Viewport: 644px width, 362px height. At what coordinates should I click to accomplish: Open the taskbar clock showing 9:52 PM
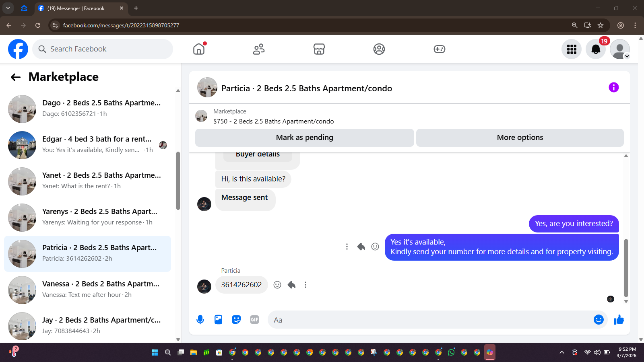tap(627, 352)
